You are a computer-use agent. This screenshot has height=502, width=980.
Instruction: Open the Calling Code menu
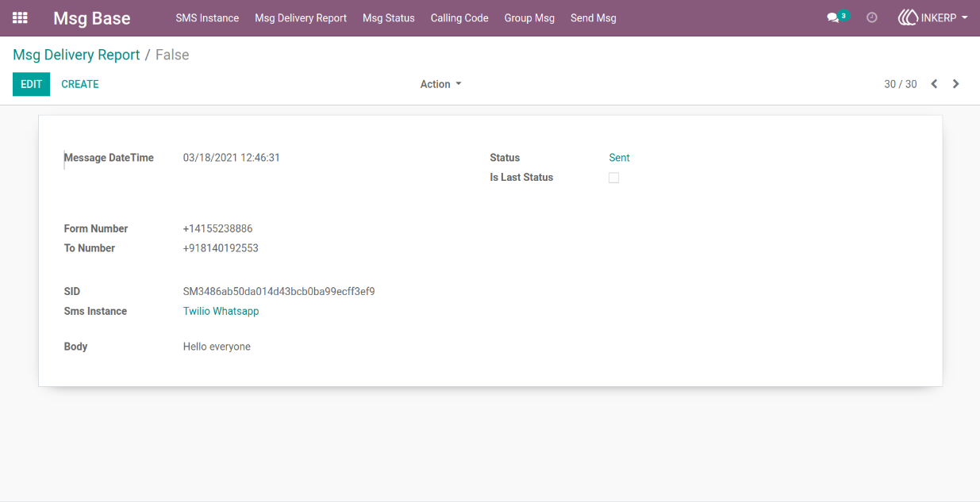click(x=459, y=18)
